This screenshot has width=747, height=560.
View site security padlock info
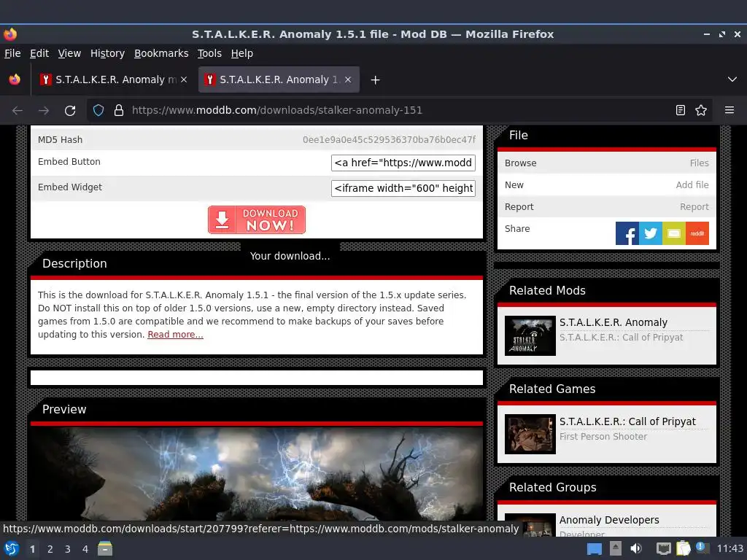click(119, 111)
